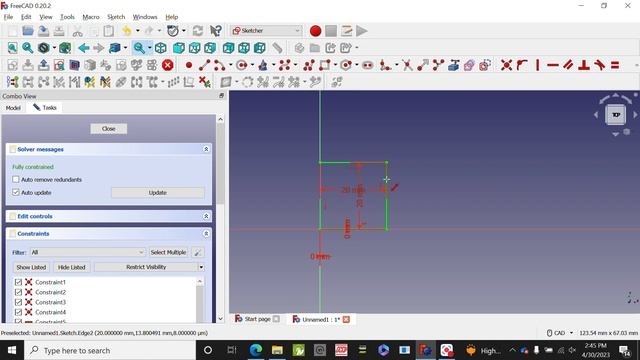Click the Fit all zoom icon
Image resolution: width=640 pixels, height=360 pixels.
coord(13,48)
